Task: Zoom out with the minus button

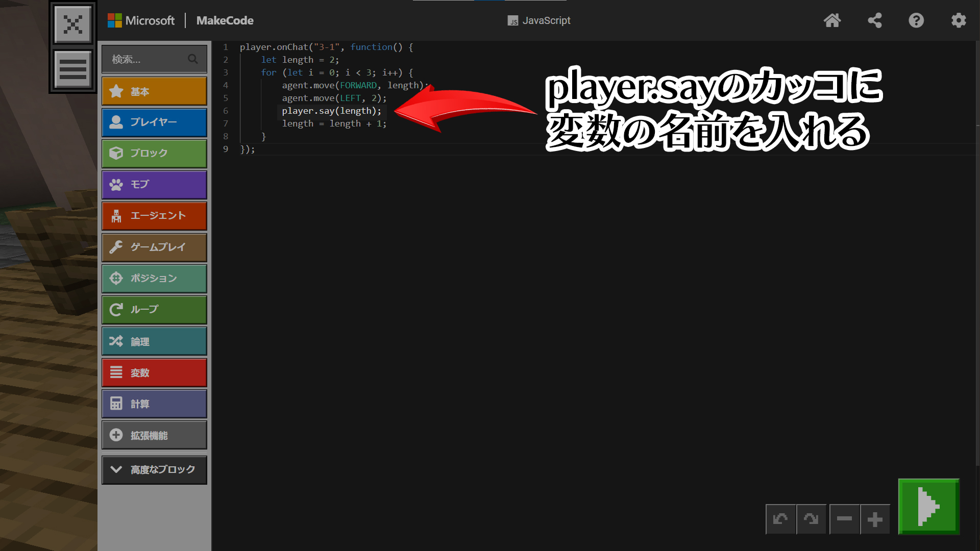Action: (844, 519)
